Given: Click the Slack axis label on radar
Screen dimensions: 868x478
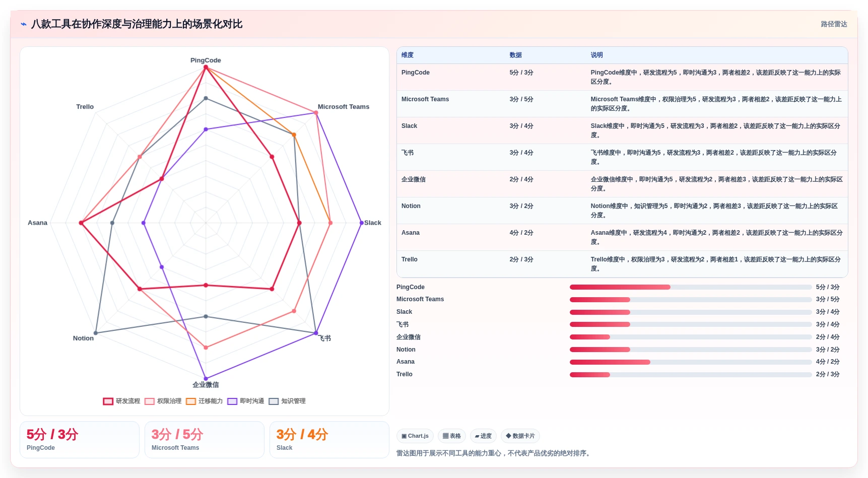Looking at the screenshot, I should click(x=373, y=223).
